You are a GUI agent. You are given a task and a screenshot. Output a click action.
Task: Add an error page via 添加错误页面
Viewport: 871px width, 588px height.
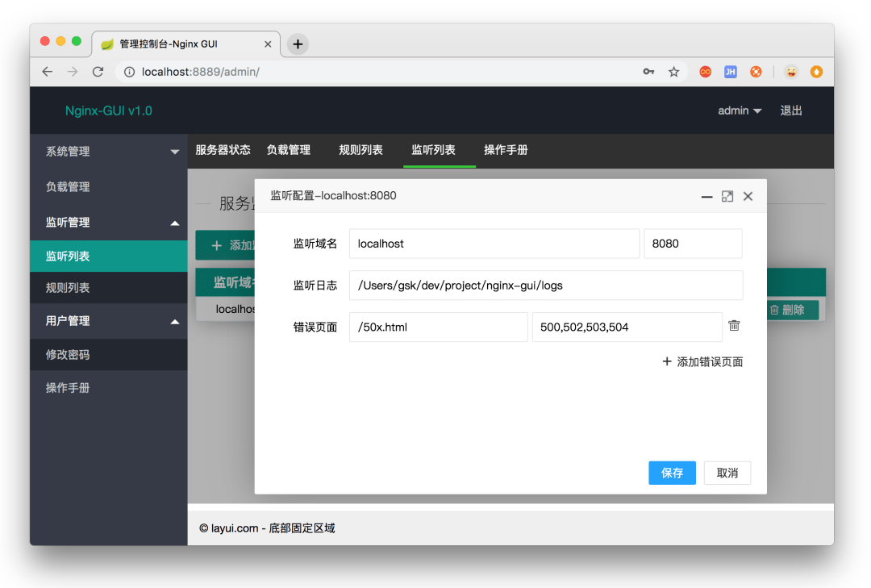pyautogui.click(x=702, y=361)
